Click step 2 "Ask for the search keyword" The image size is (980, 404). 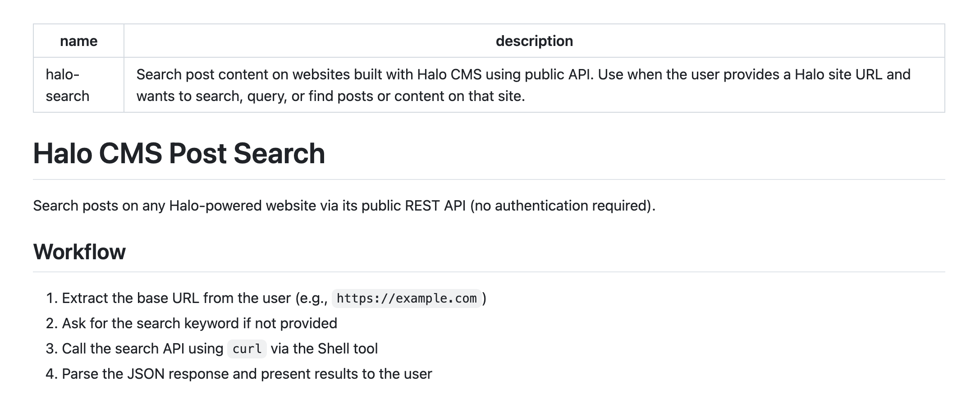(x=199, y=323)
